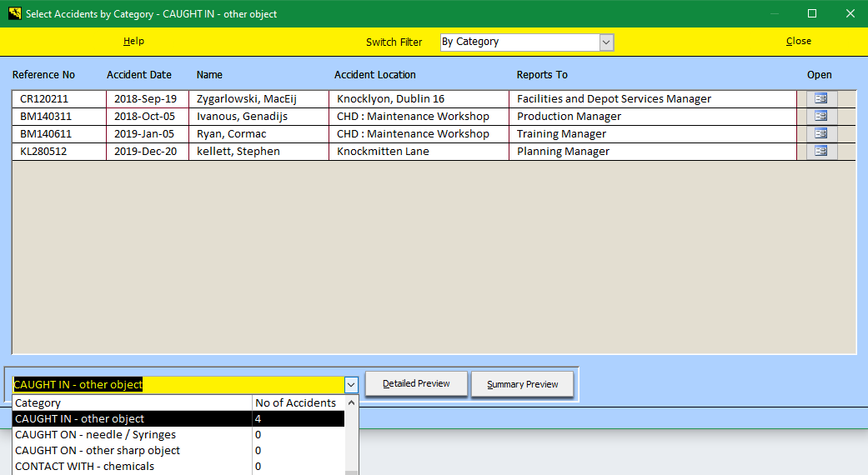Click accident date 2019-Dec-20
This screenshot has width=868, height=475.
point(148,152)
